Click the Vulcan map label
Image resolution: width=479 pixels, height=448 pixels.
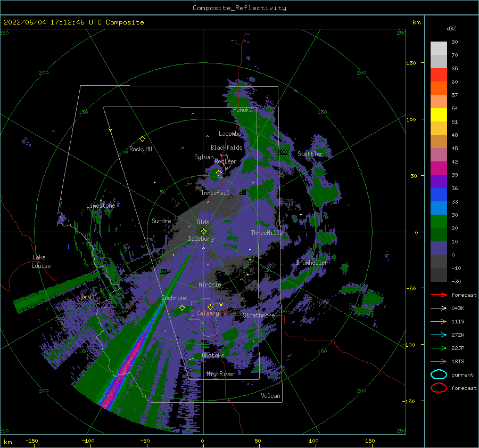pos(270,396)
